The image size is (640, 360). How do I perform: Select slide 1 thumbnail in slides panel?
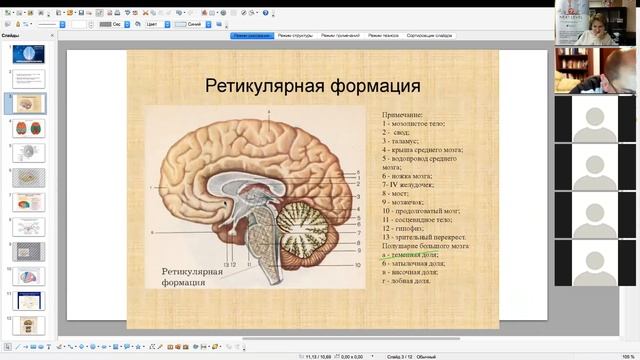tap(28, 54)
